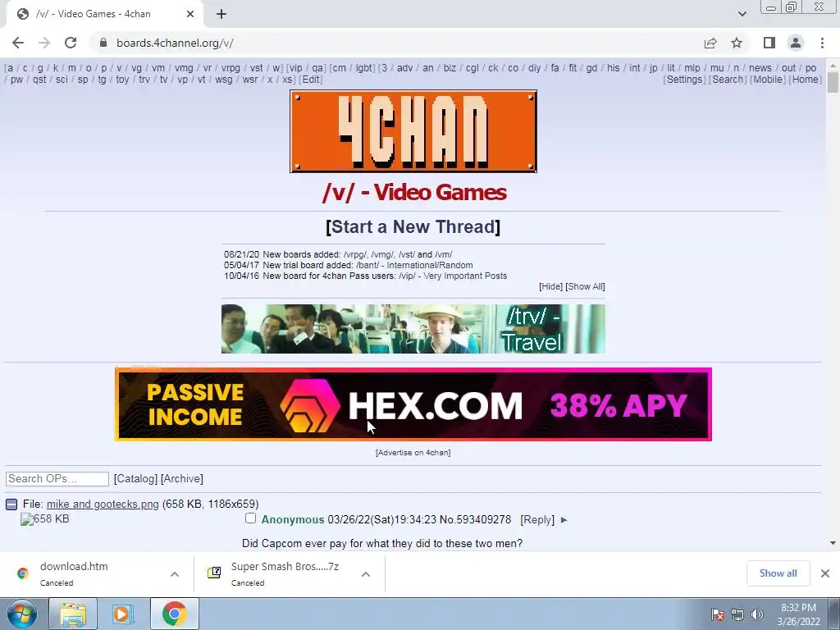
Task: Click the 4chan logo banner
Action: [x=413, y=131]
